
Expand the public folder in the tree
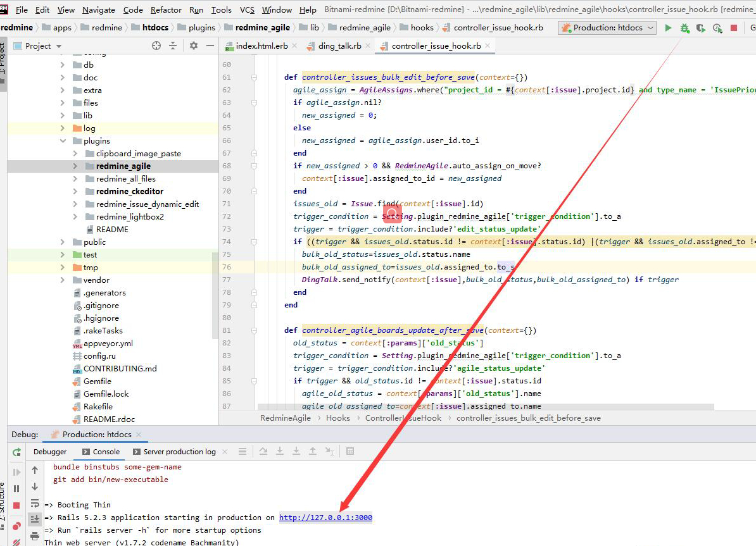pos(63,242)
